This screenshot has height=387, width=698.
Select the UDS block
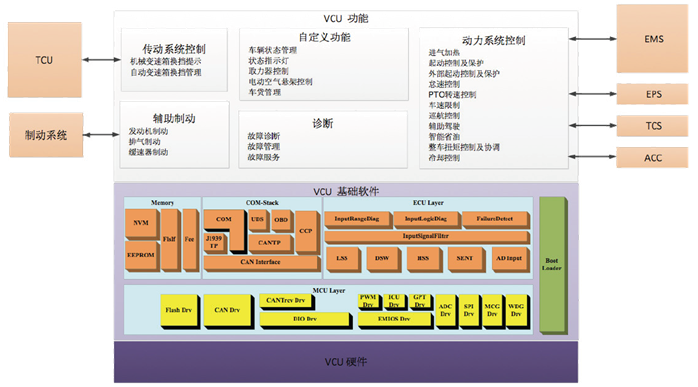point(258,220)
